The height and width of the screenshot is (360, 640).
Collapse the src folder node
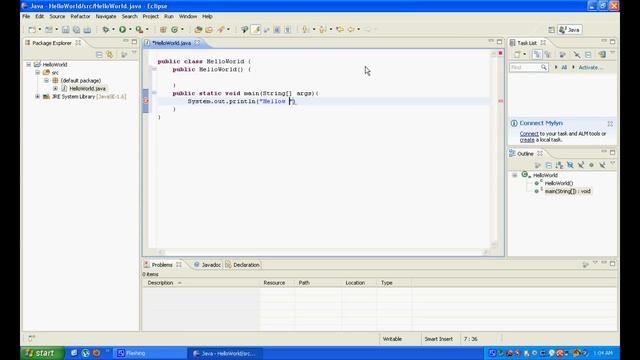(38, 72)
